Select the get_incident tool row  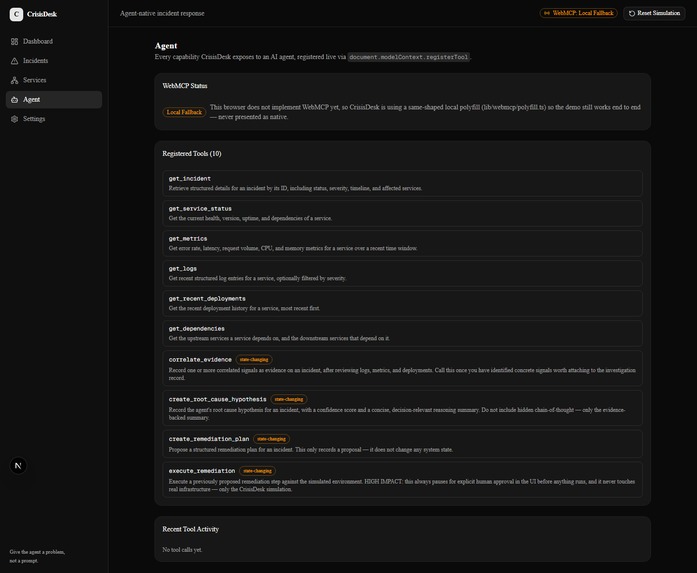[x=402, y=183]
